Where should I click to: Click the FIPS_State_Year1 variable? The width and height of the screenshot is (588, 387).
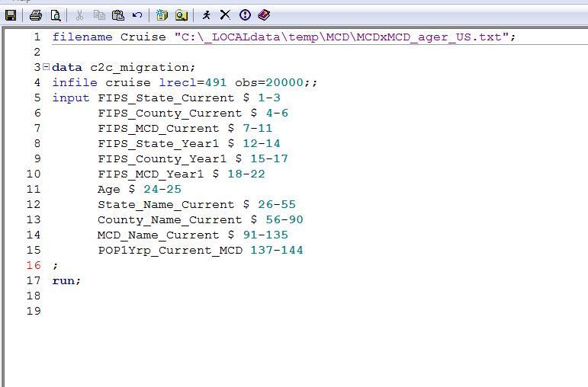pyautogui.click(x=159, y=144)
